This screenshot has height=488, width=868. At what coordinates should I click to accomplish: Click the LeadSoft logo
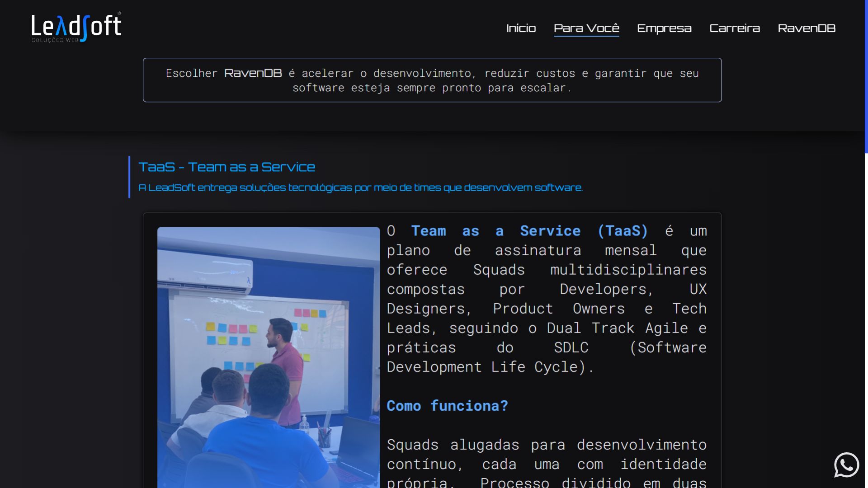(x=76, y=27)
